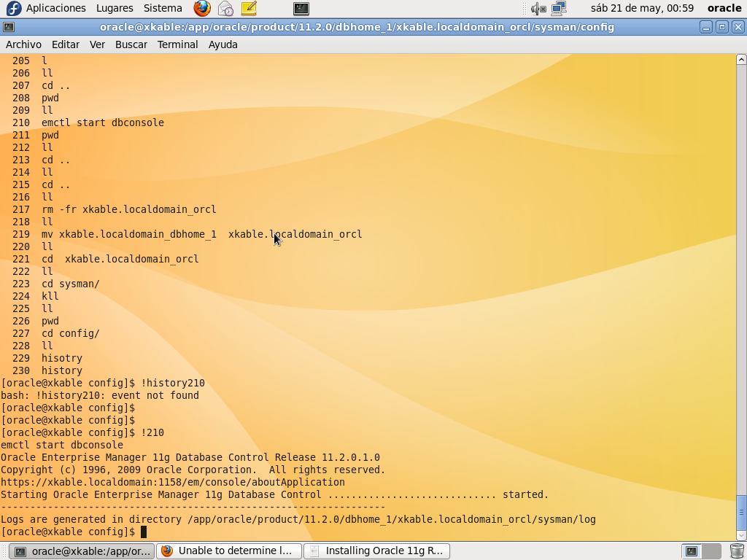The width and height of the screenshot is (747, 560).
Task: Click the terminal cursor at last prompt
Action: click(x=144, y=532)
